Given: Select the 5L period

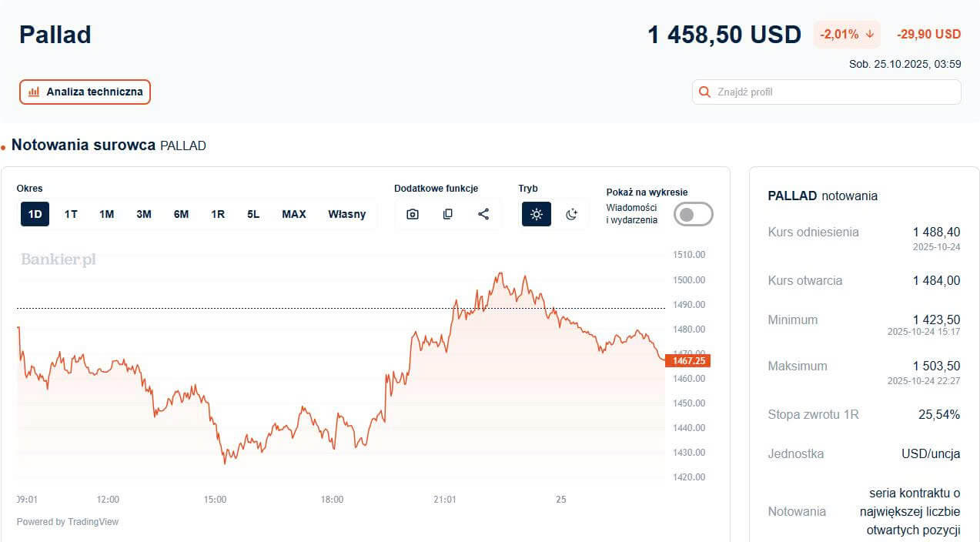Looking at the screenshot, I should [x=253, y=214].
